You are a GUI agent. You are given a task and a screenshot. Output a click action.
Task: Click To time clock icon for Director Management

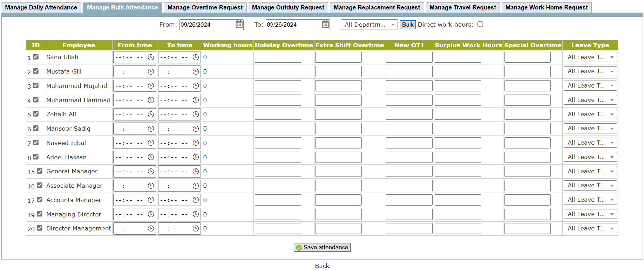tap(196, 229)
